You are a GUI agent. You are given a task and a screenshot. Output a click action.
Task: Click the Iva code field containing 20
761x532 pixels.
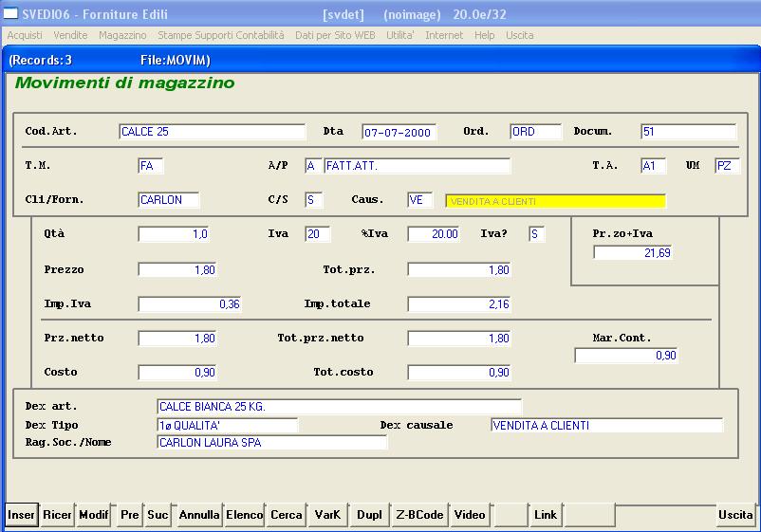[318, 234]
